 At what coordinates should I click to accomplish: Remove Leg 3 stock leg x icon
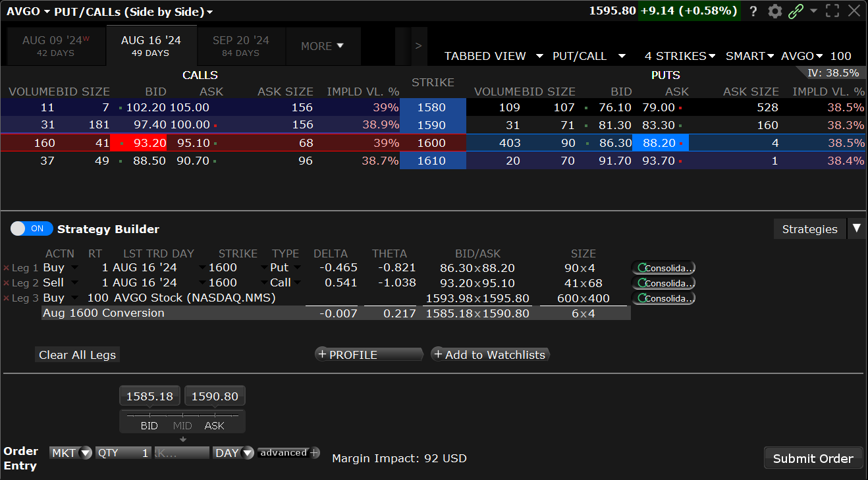7,298
